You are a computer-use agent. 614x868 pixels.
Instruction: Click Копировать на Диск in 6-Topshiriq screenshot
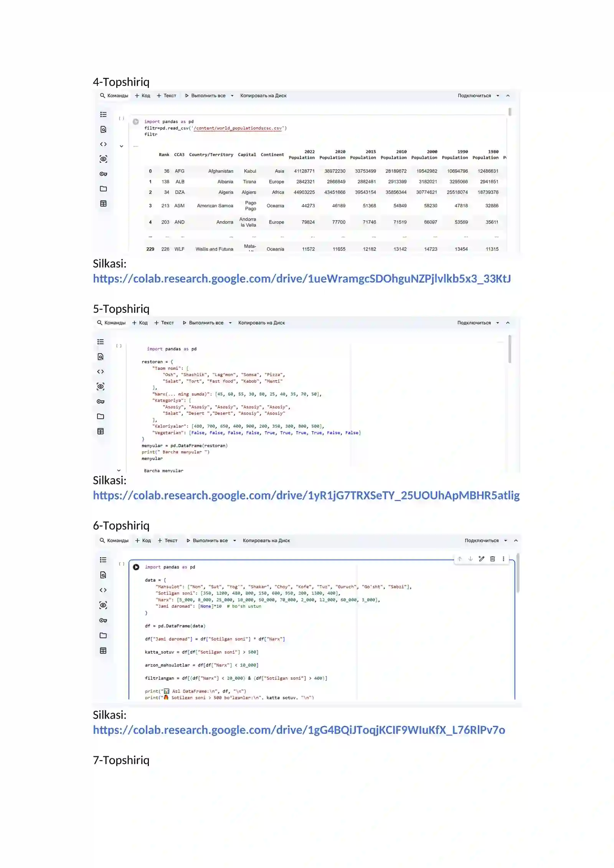[x=266, y=541]
